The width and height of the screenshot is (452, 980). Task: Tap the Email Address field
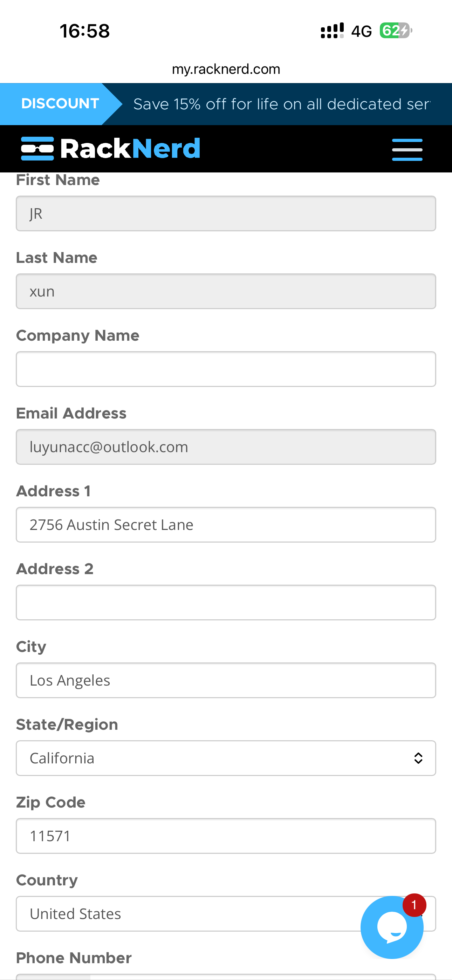[x=226, y=447]
